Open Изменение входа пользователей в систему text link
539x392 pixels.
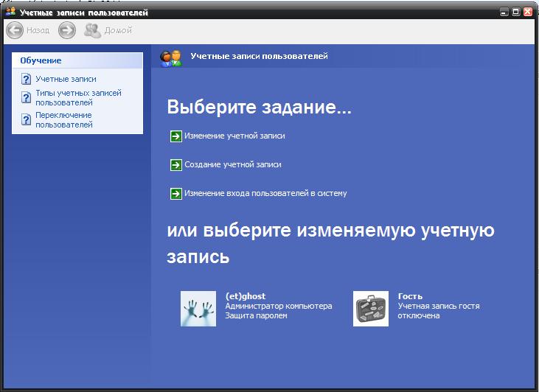[265, 194]
